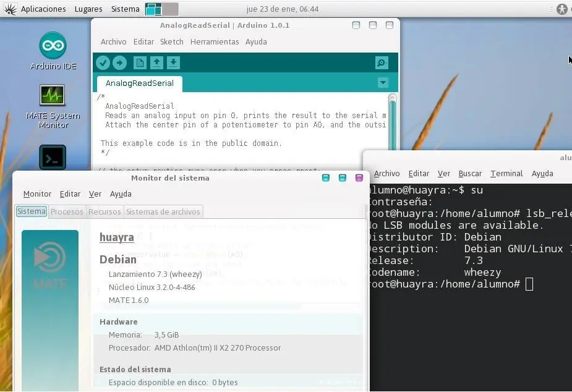Open Editar menu in Arduino window

(143, 42)
